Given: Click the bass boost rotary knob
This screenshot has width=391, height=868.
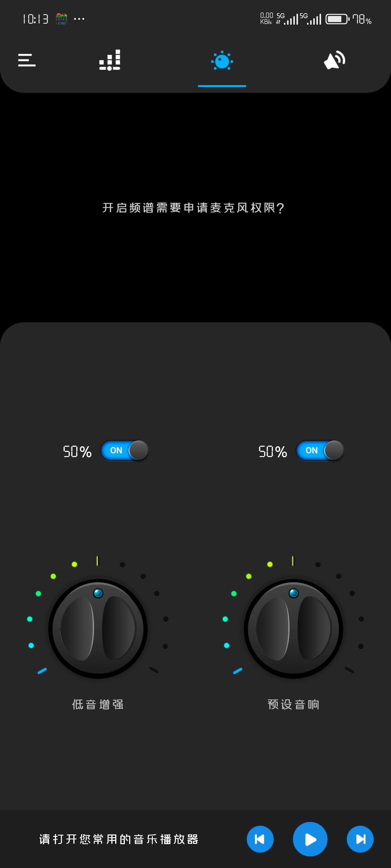Looking at the screenshot, I should pos(98,628).
